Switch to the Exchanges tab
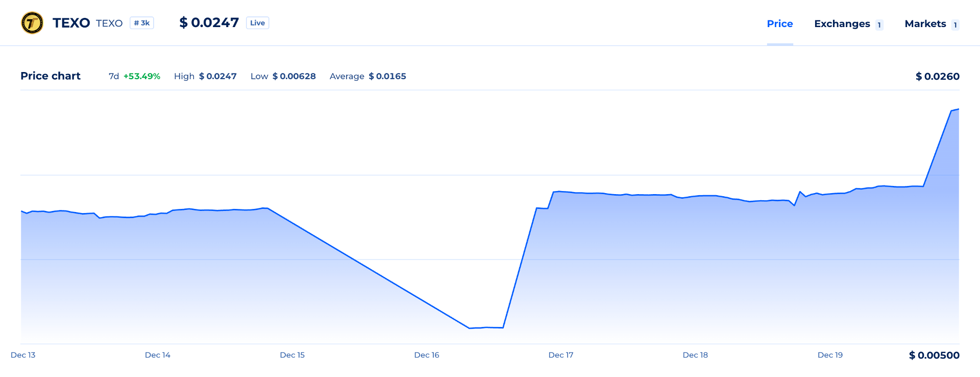The width and height of the screenshot is (980, 377). tap(842, 23)
